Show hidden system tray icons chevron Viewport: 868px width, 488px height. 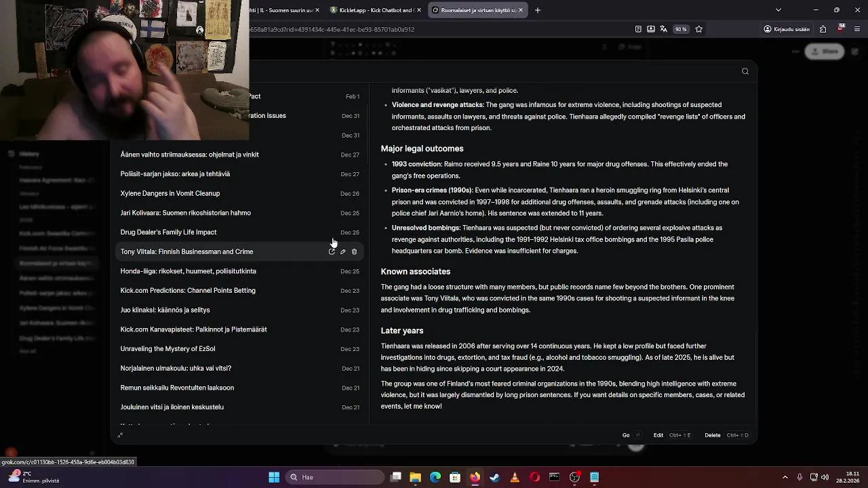pyautogui.click(x=785, y=477)
